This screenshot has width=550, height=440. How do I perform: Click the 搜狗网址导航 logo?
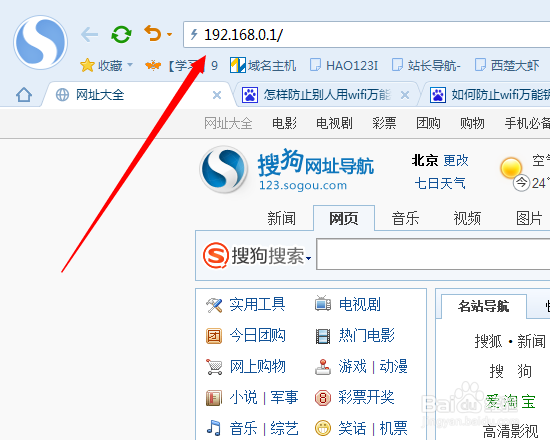tap(287, 170)
